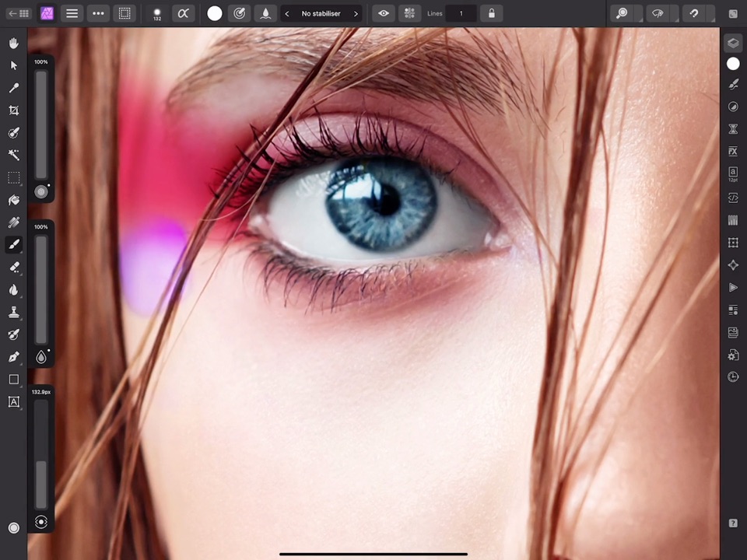Pick the Paint Brush tool
The image size is (747, 560).
(x=13, y=244)
